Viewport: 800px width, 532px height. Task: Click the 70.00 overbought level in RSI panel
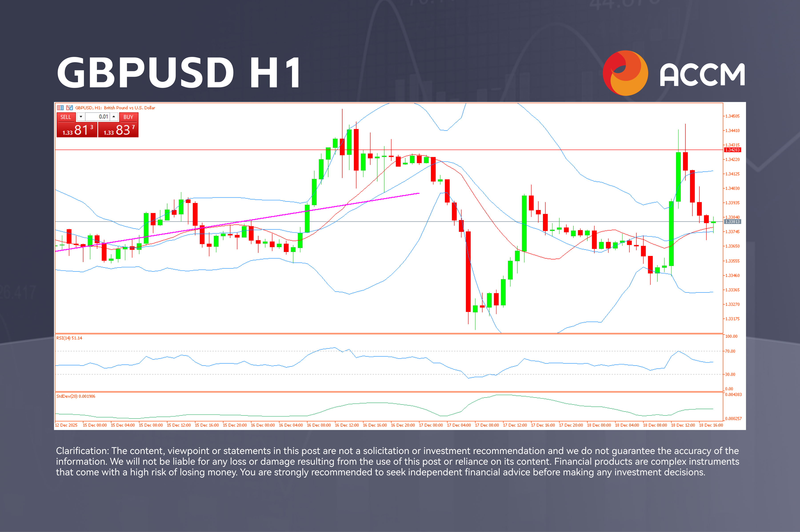coord(730,351)
